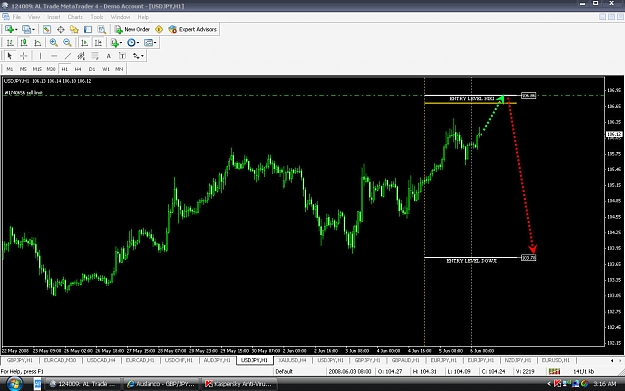Open the Window menu
The width and height of the screenshot is (625, 391).
point(120,17)
